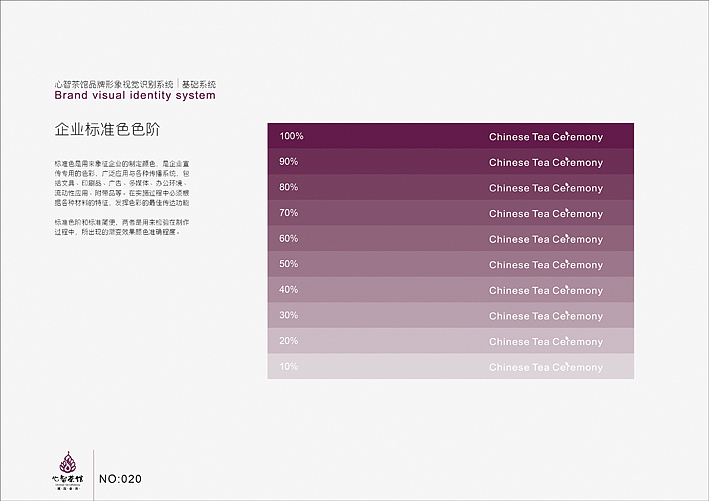
Task: Click "Chinese Tea Ceremony" text in 50% row
Action: 546,265
